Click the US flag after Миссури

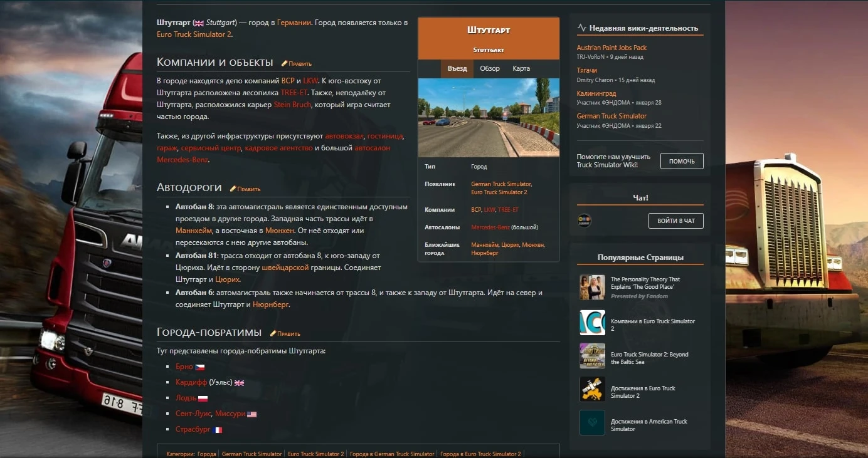pos(251,414)
